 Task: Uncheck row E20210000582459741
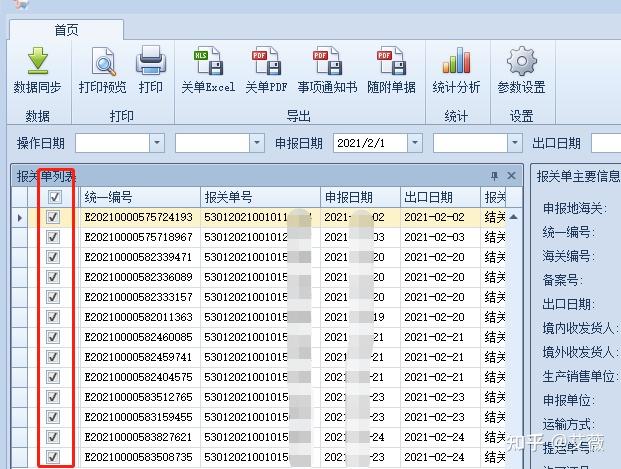53,357
